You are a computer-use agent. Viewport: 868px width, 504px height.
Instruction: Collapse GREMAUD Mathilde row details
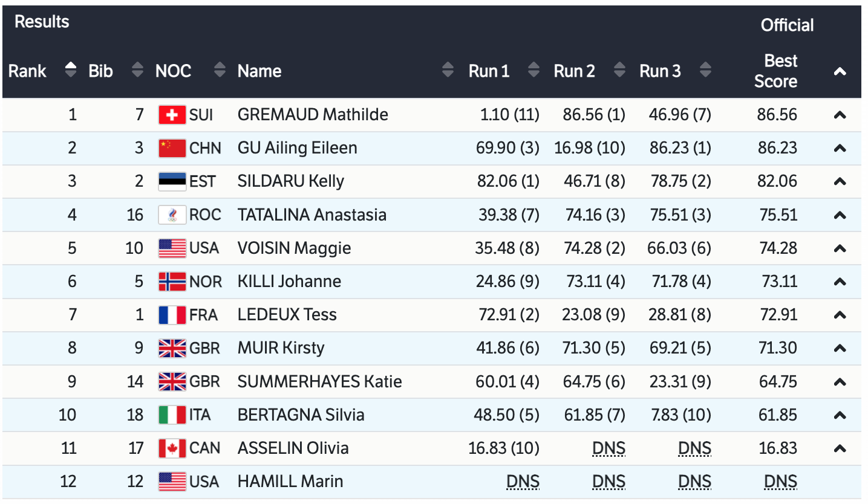(x=840, y=115)
